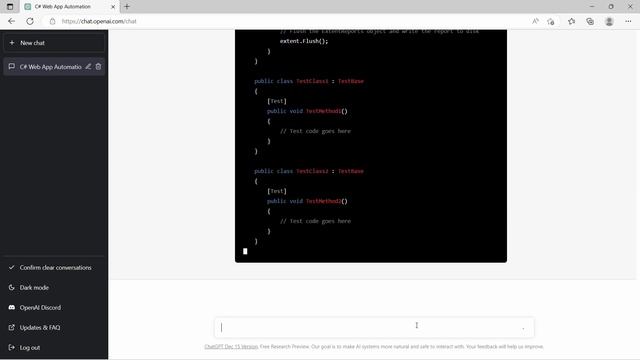Click the moon icon for Dark mode

11,287
